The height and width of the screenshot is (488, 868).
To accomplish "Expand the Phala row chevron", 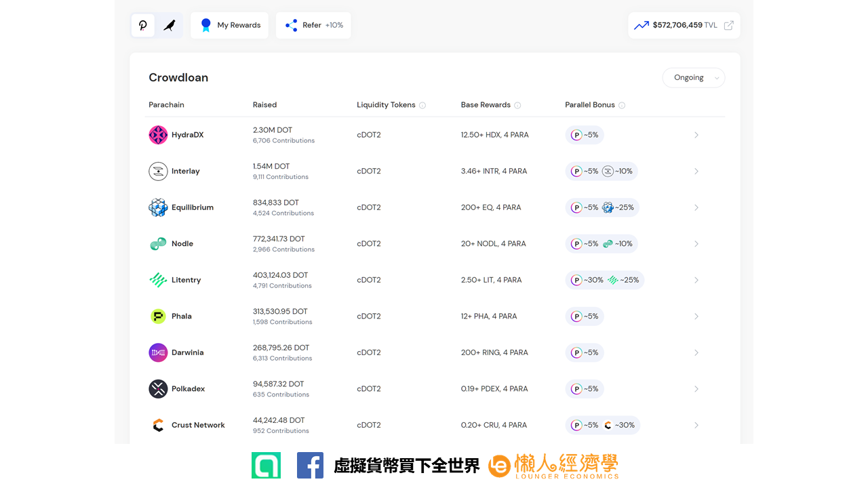I will click(x=696, y=317).
